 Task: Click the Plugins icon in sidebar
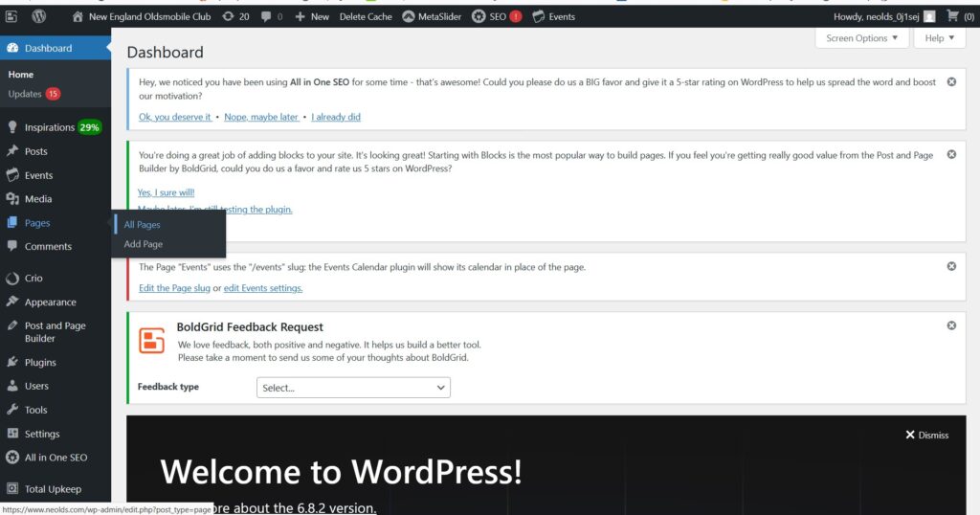tap(12, 363)
